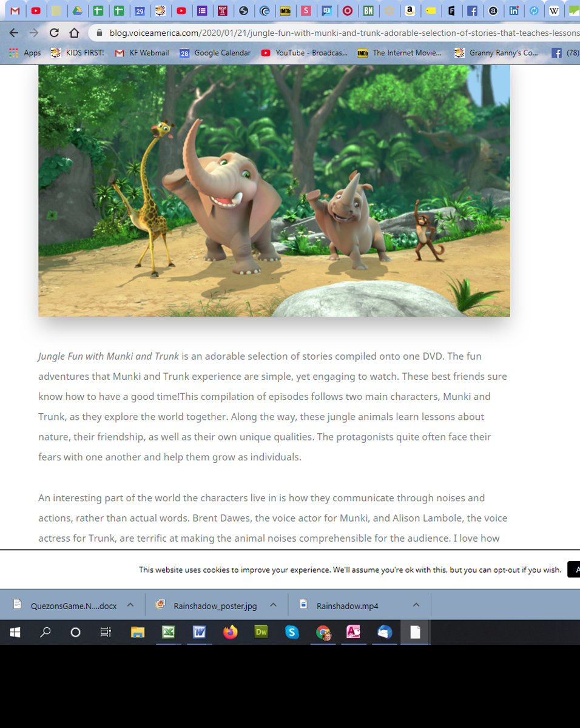
Task: Open File Explorer from the taskbar
Action: (138, 632)
